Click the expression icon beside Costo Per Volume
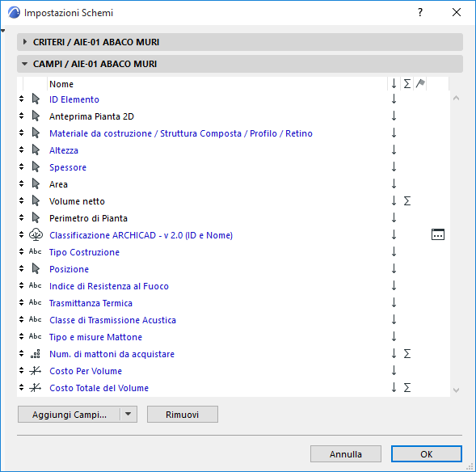The image size is (476, 472). 36,371
